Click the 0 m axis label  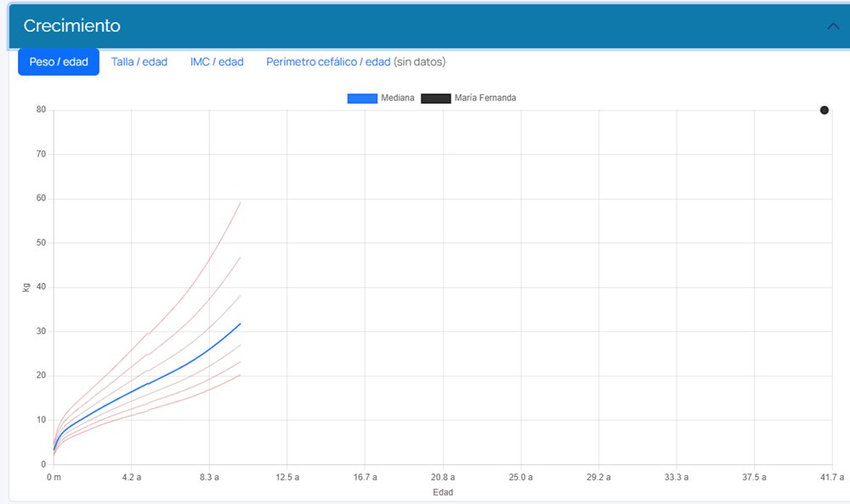point(54,478)
